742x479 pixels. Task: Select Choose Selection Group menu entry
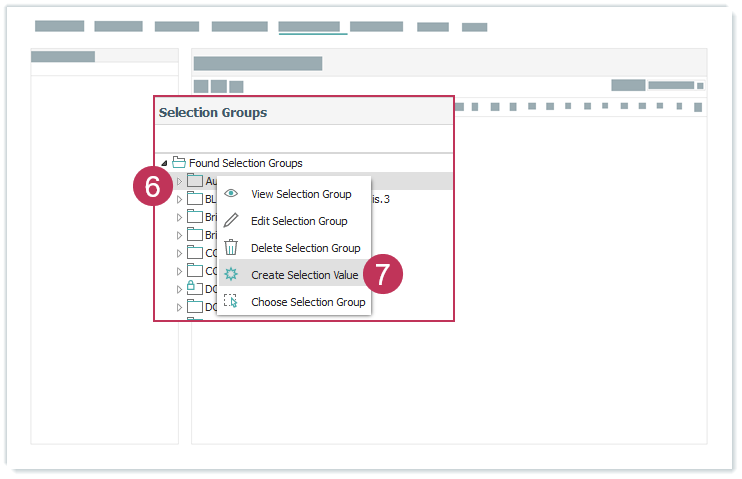click(307, 302)
